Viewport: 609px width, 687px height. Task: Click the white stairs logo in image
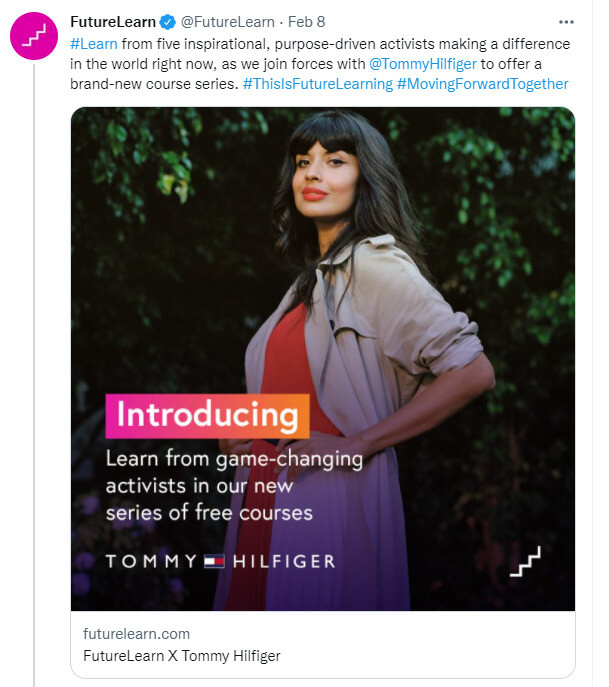(x=525, y=561)
